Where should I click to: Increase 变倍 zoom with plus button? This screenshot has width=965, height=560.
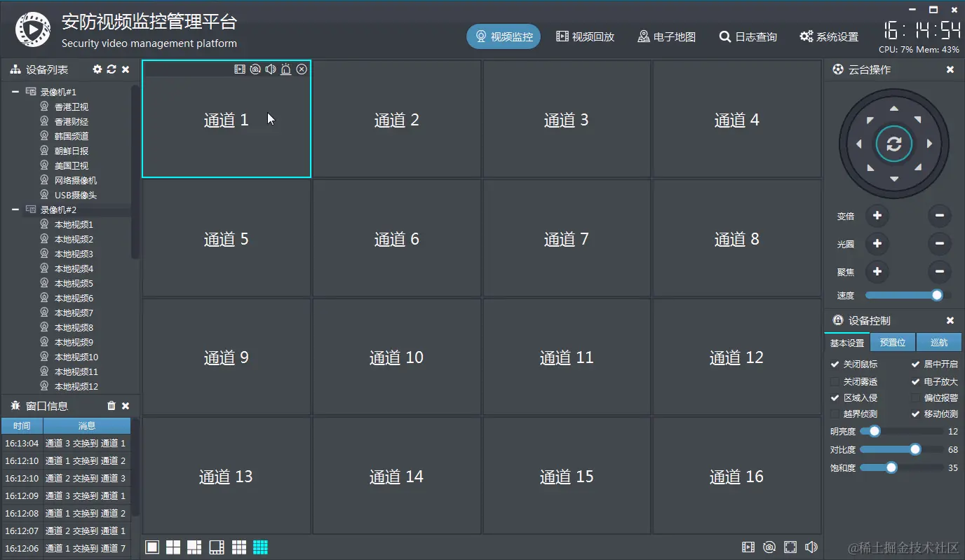tap(877, 215)
